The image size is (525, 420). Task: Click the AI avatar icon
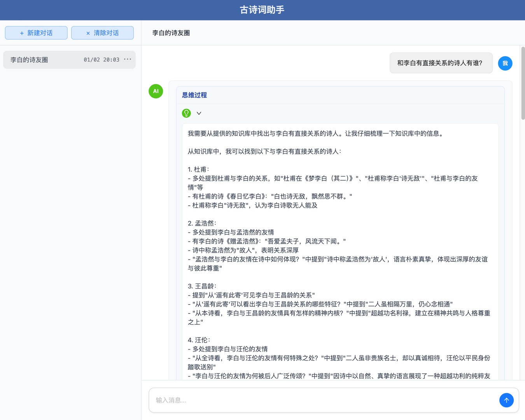tap(156, 91)
